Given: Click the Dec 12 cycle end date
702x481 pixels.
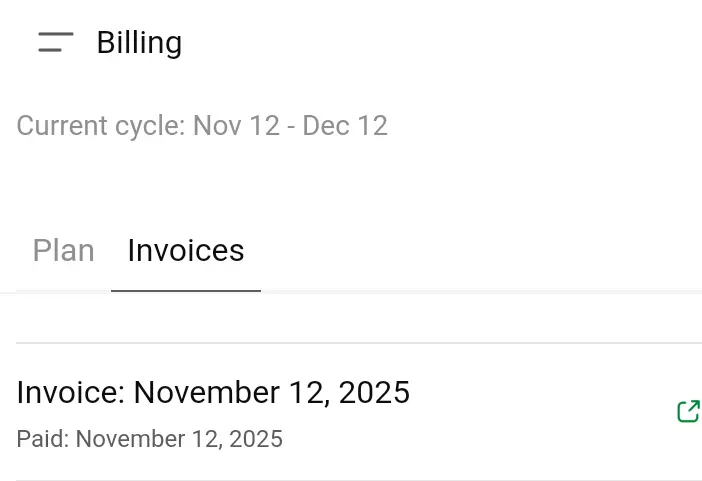Looking at the screenshot, I should [x=345, y=126].
